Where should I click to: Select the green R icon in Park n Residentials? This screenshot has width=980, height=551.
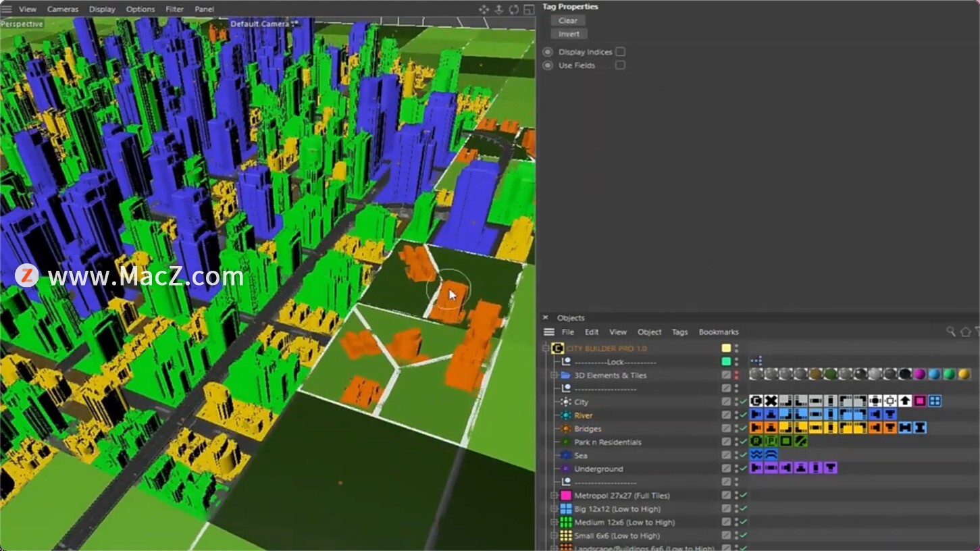756,440
